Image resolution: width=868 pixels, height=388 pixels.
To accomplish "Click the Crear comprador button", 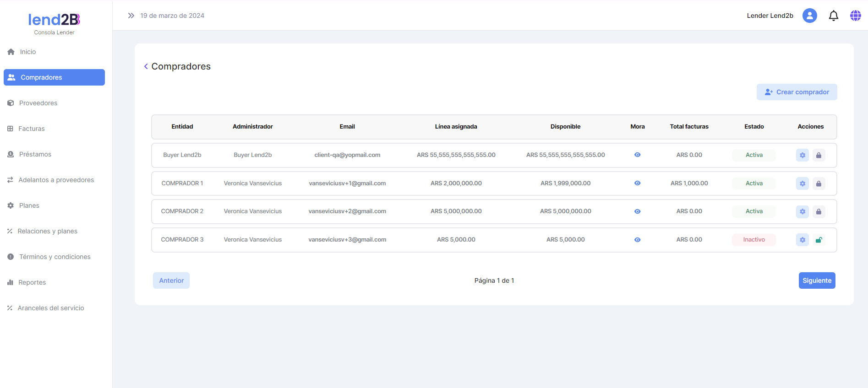I will 797,92.
